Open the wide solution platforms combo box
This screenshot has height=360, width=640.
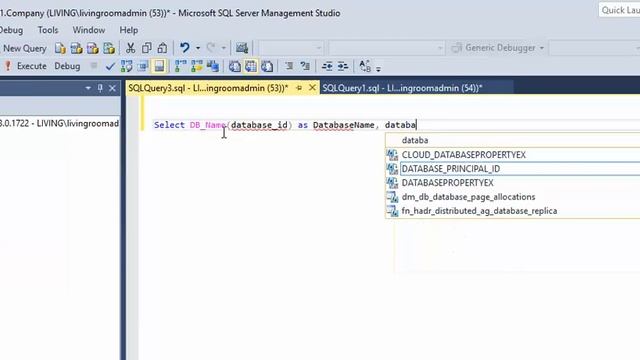point(387,48)
